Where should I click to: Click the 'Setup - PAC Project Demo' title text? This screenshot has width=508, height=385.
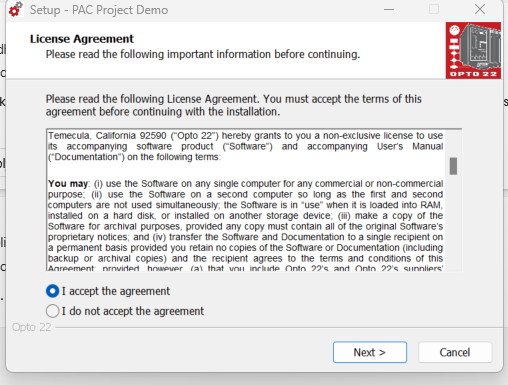(99, 10)
